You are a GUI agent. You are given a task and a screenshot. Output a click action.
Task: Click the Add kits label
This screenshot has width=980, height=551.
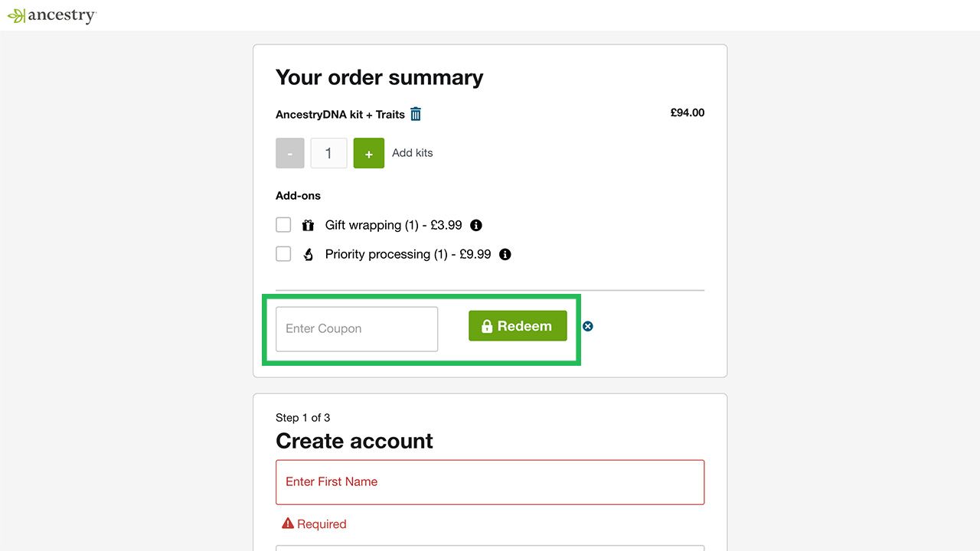pos(413,153)
